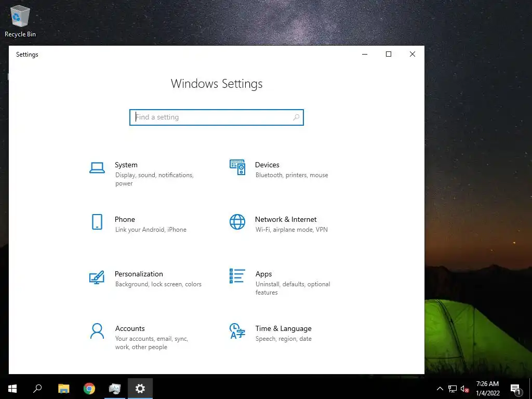Select the Network & Internet heading
The image size is (532, 399).
pyautogui.click(x=286, y=220)
